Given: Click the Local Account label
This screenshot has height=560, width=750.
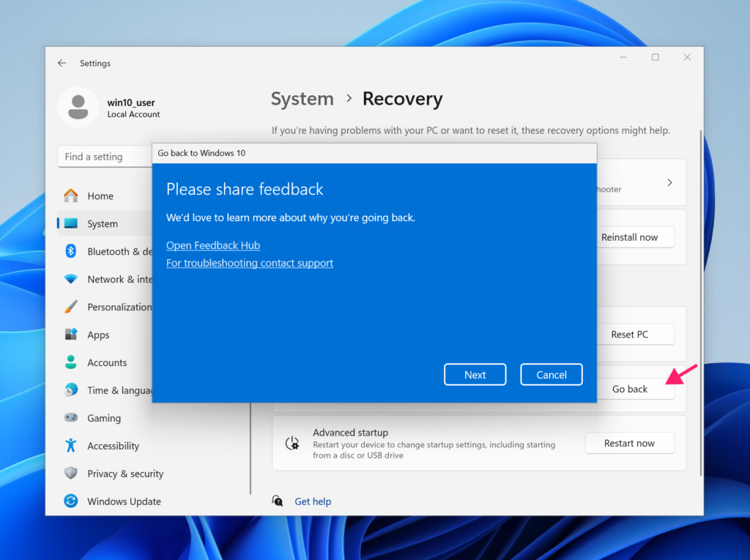Looking at the screenshot, I should click(x=133, y=114).
